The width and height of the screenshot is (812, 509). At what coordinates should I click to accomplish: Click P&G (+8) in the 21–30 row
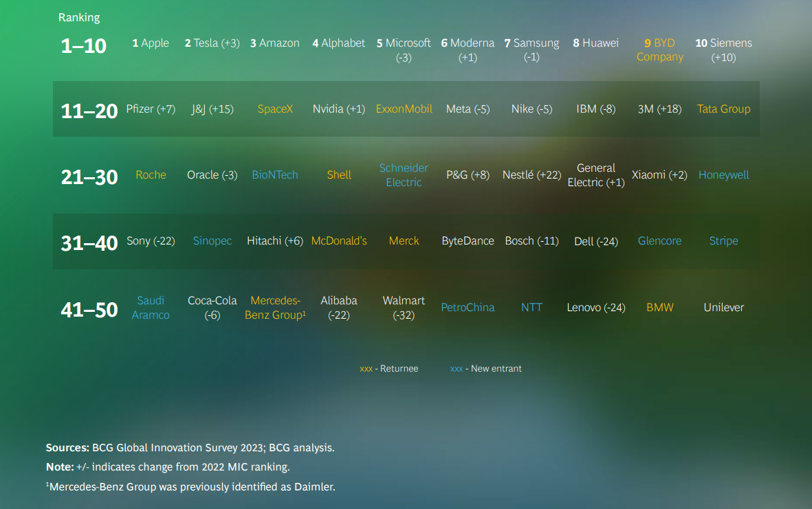tap(468, 175)
